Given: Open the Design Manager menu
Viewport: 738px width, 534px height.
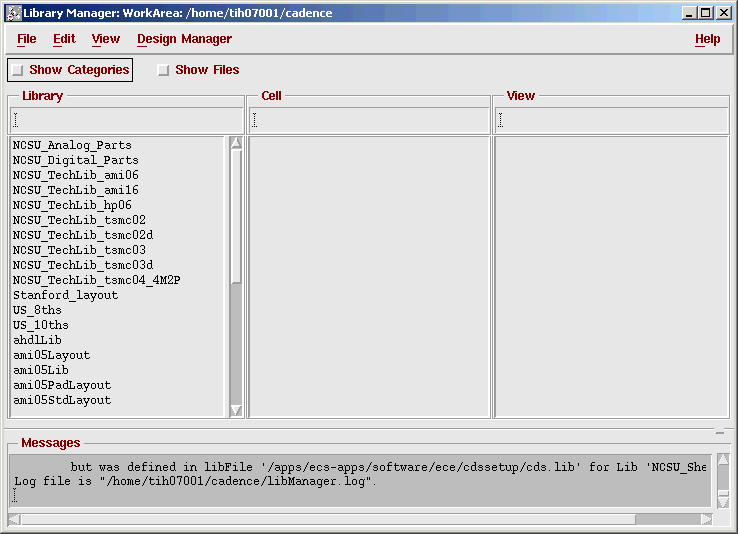Looking at the screenshot, I should [x=184, y=39].
